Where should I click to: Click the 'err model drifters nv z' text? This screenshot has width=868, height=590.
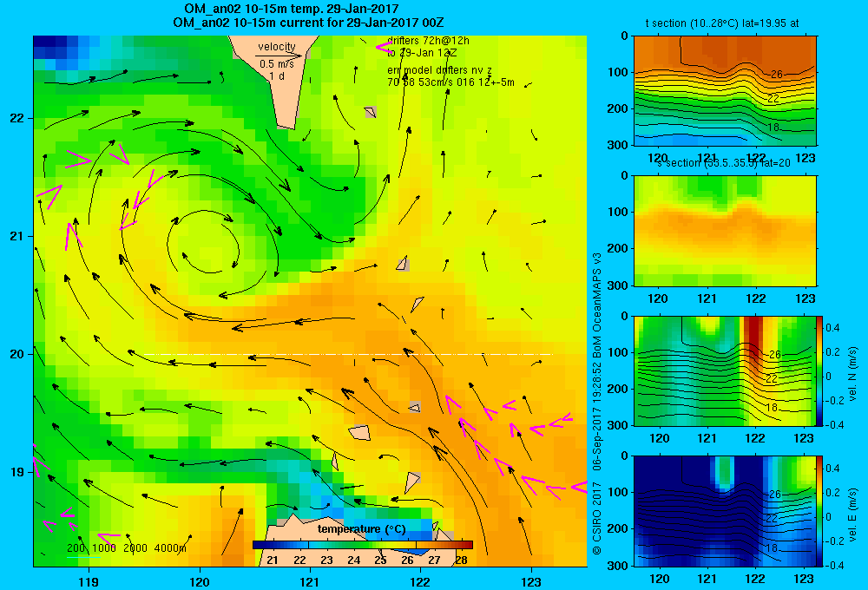pos(439,70)
